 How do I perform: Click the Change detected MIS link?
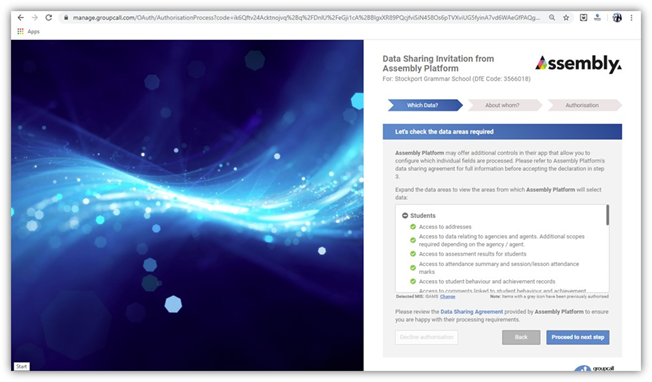point(447,296)
